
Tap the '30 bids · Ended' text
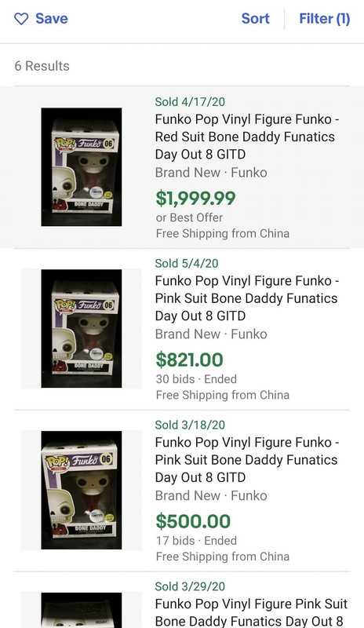(x=196, y=379)
